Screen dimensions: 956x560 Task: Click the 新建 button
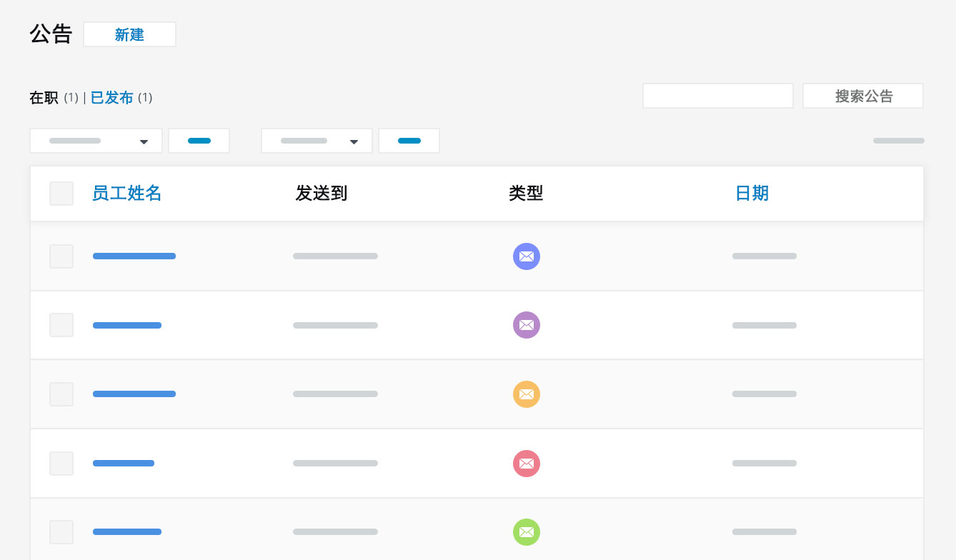pyautogui.click(x=129, y=34)
